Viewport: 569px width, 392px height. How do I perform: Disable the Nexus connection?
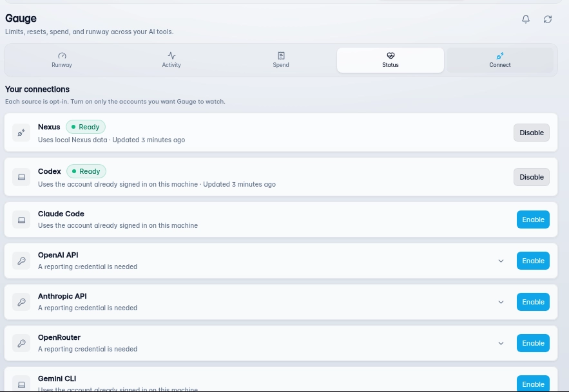point(532,133)
